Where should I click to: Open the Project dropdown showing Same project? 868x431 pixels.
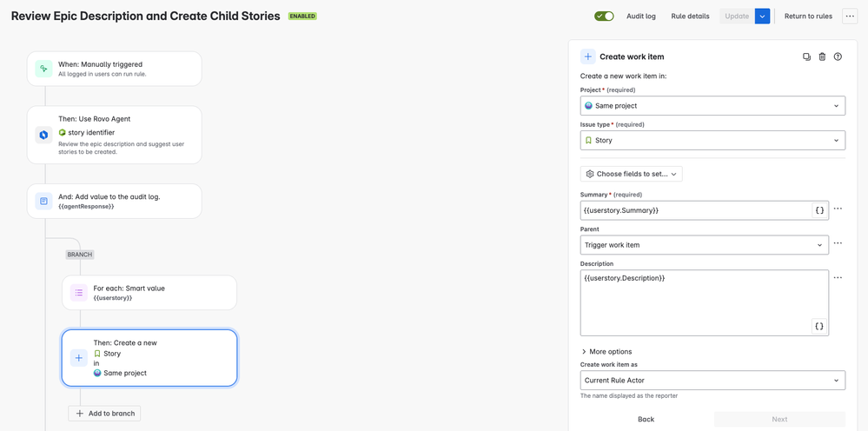click(x=712, y=106)
